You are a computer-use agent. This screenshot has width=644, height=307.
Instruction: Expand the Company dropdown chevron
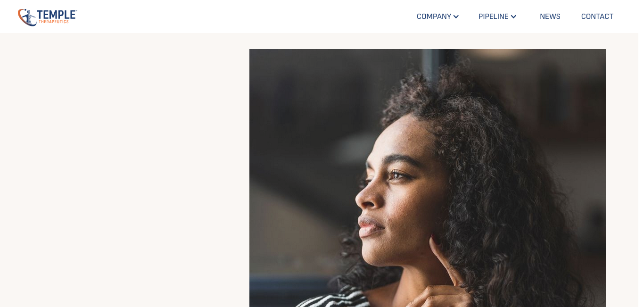(456, 17)
